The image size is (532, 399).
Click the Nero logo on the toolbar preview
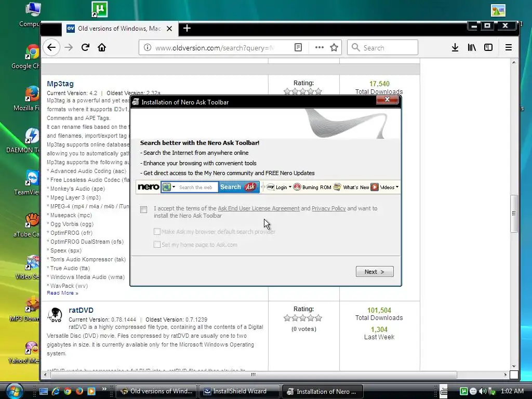click(x=148, y=187)
